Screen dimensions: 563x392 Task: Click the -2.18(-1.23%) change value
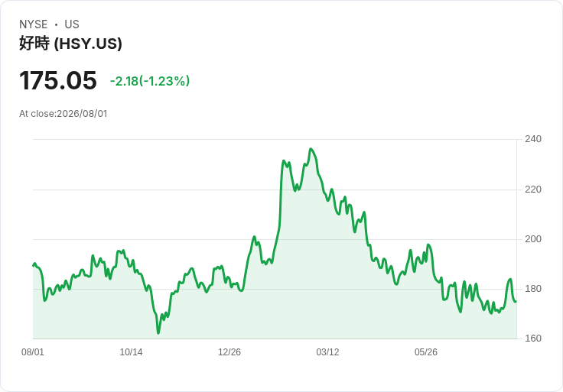click(x=150, y=81)
